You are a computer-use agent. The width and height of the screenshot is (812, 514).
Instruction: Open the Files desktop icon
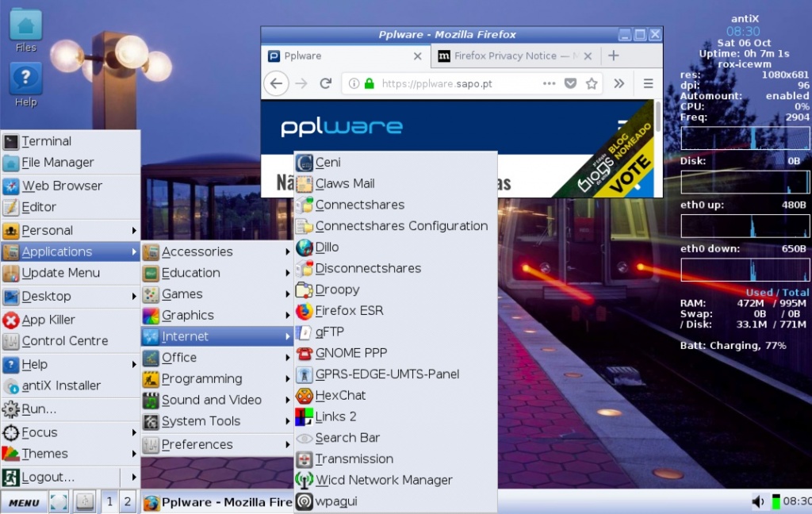click(25, 24)
